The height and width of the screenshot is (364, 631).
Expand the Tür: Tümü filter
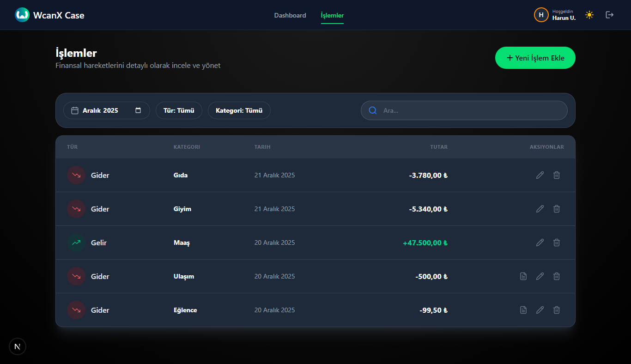(179, 110)
